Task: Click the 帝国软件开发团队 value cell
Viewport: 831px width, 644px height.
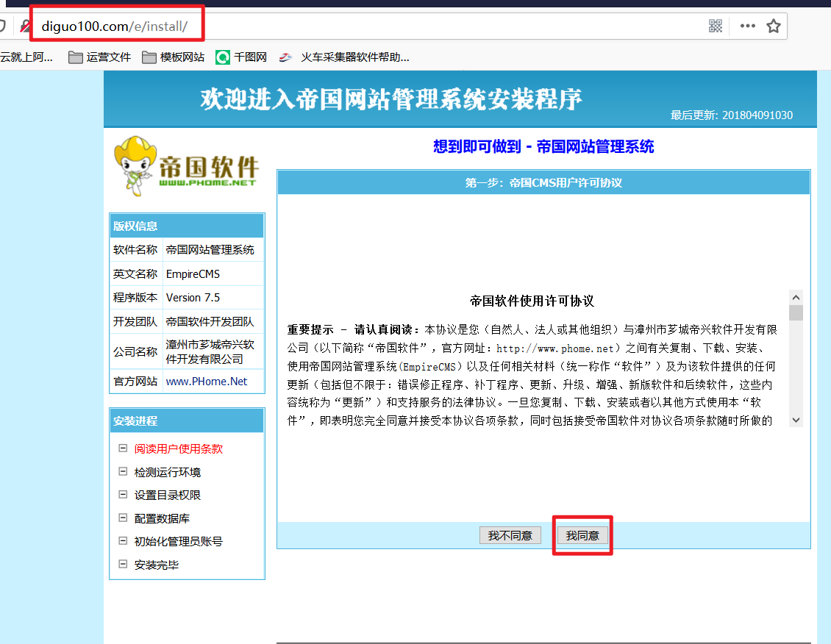Action: 213,321
